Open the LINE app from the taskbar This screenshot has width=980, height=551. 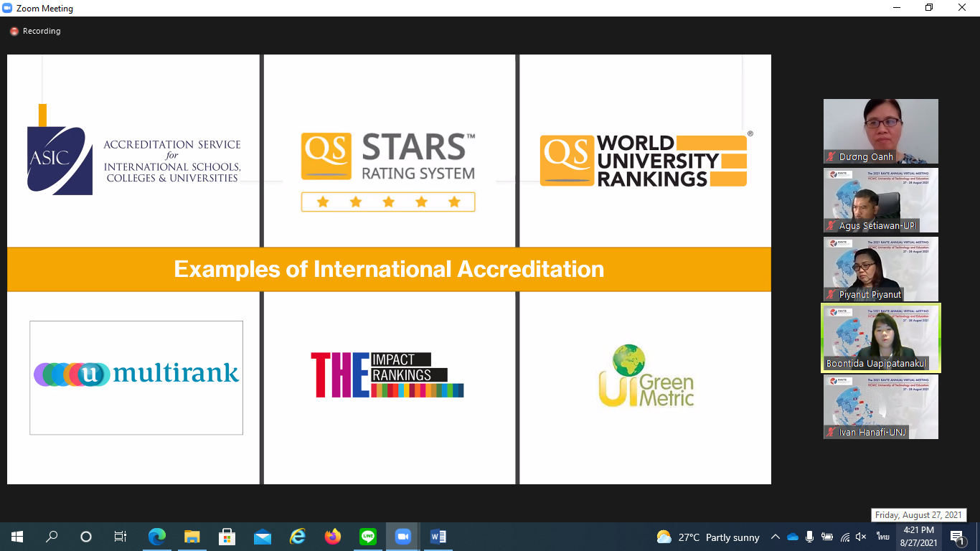(367, 537)
